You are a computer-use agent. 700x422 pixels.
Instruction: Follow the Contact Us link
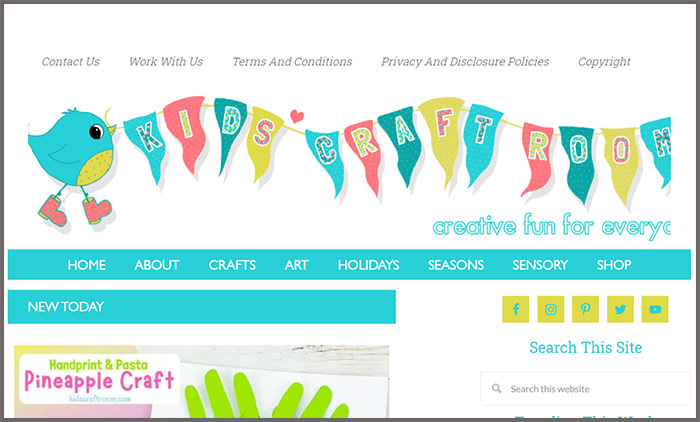71,62
